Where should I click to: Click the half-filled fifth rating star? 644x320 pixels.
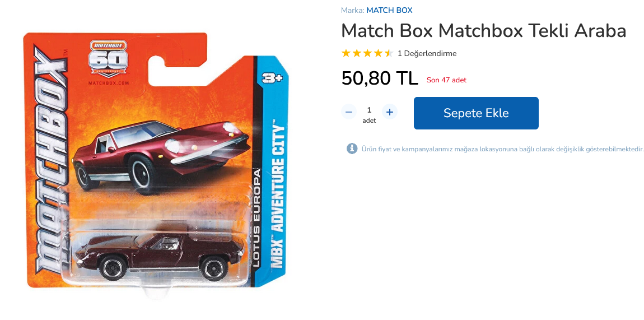point(389,53)
